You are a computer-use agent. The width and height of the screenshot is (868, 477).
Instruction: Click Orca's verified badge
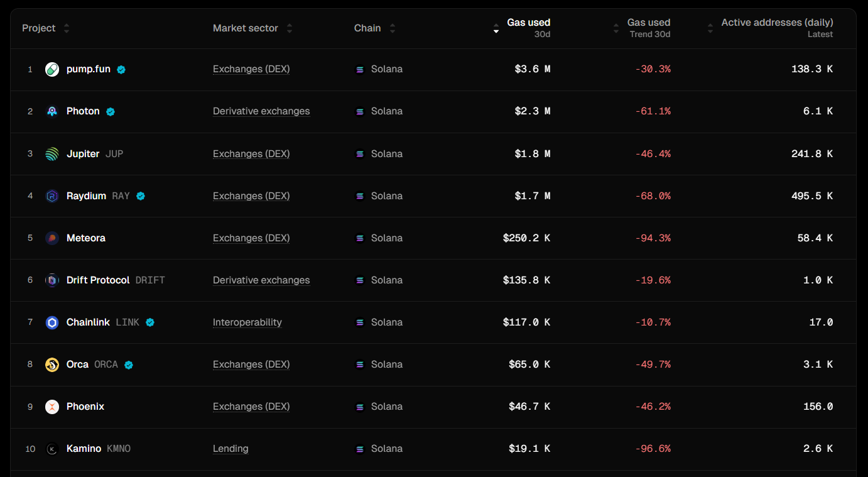click(x=129, y=365)
